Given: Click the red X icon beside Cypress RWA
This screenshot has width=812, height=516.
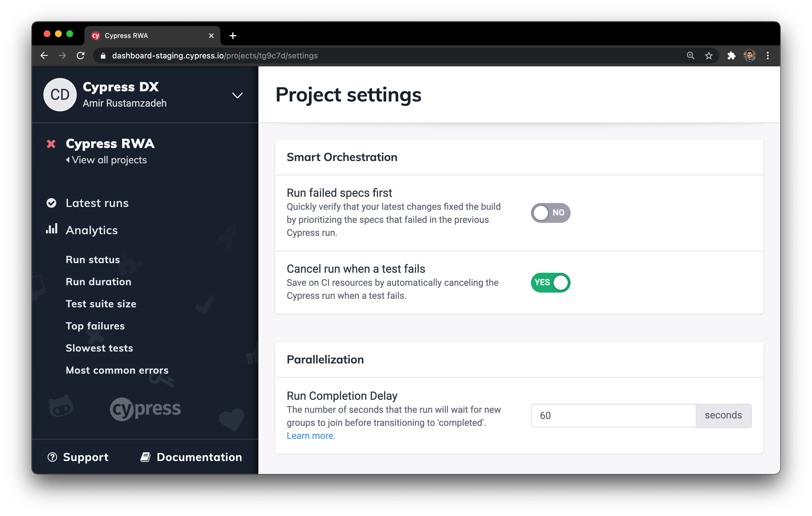Looking at the screenshot, I should click(51, 144).
